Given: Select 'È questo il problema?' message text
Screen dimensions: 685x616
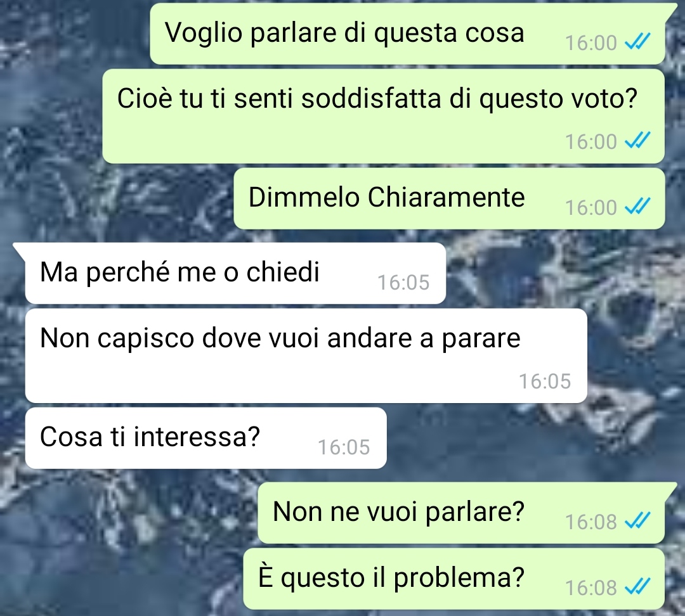Looking at the screenshot, I should [x=391, y=577].
